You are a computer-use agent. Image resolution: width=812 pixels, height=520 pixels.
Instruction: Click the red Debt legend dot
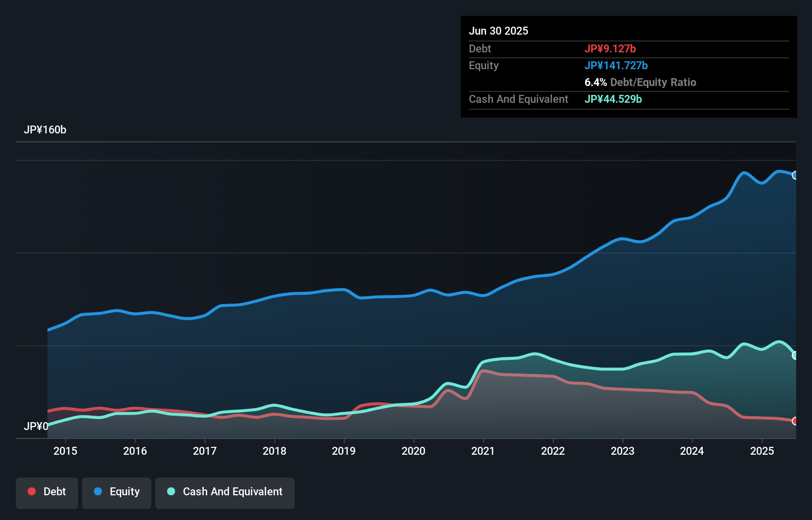32,491
